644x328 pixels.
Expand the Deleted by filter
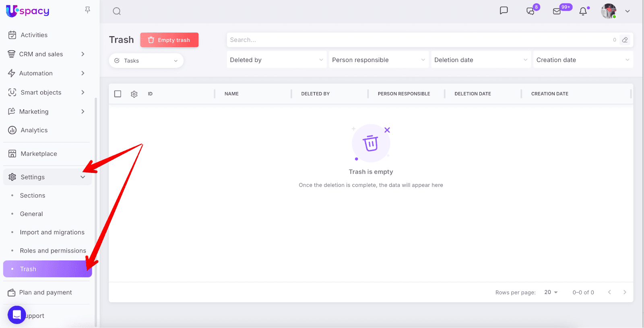[x=276, y=60]
